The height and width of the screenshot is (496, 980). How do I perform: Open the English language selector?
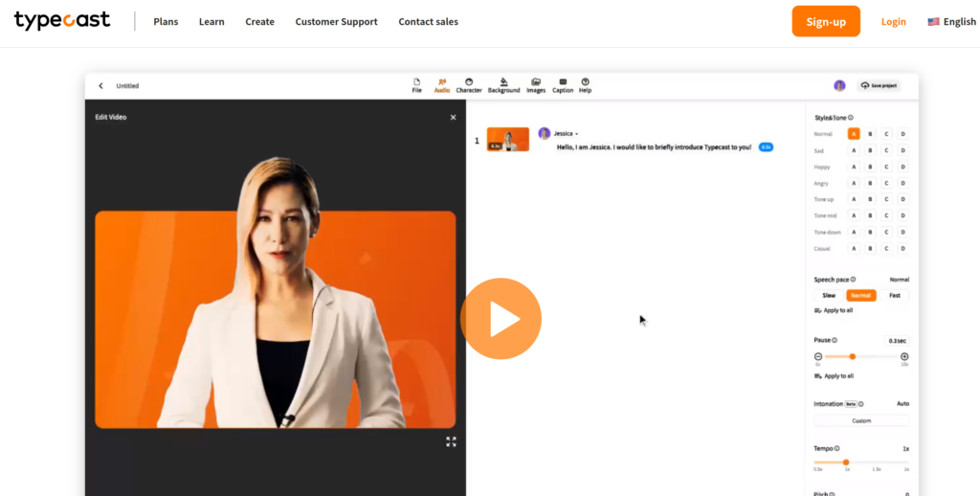point(951,21)
